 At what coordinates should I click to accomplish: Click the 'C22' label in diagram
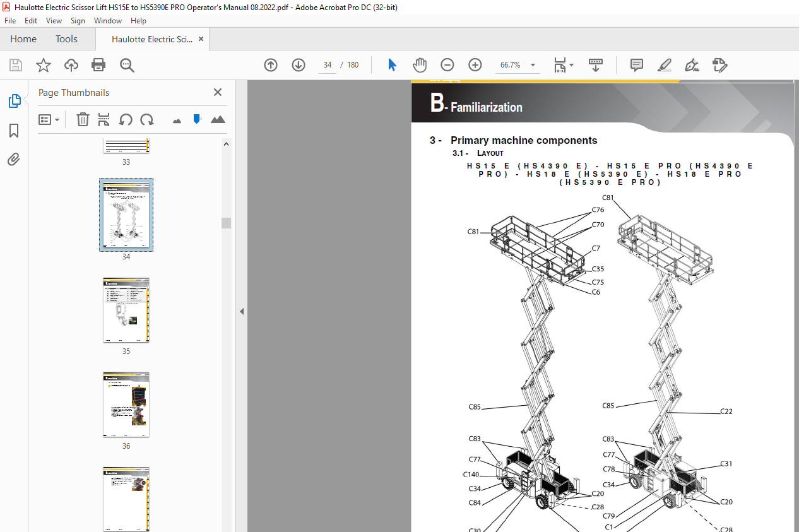pos(726,411)
